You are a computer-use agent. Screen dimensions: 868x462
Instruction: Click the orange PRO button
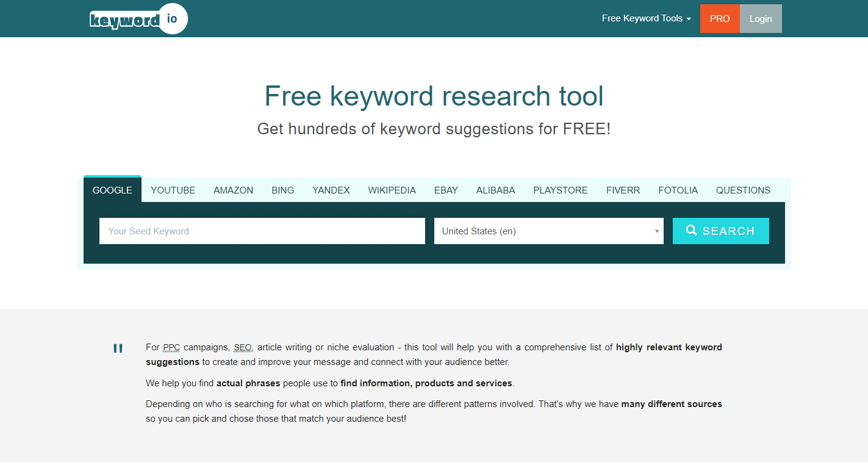[720, 18]
